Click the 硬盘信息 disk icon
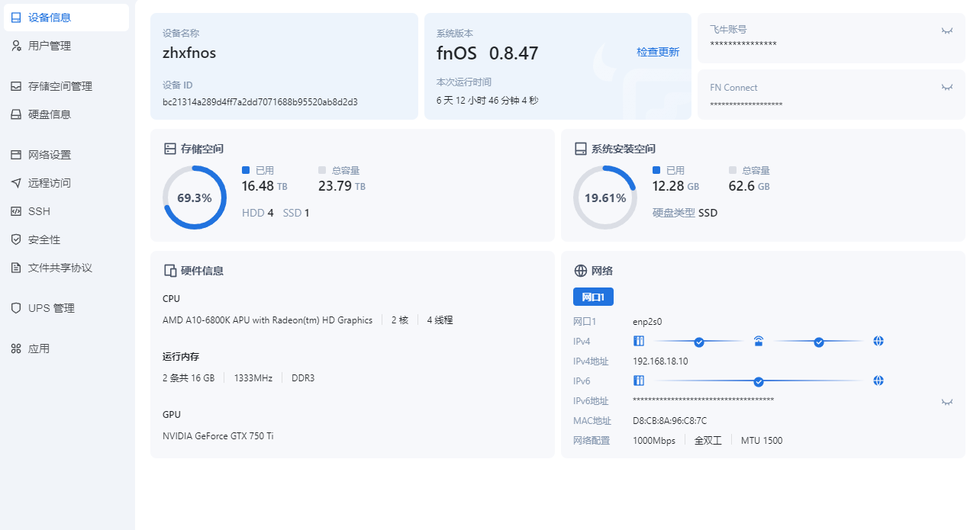Viewport: 980px width, 530px height. tap(16, 114)
